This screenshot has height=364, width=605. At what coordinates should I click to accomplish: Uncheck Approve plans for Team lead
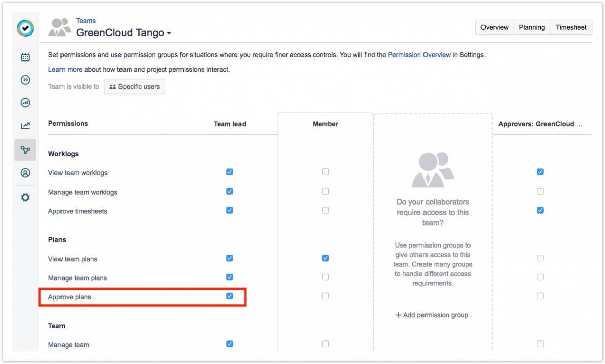230,296
